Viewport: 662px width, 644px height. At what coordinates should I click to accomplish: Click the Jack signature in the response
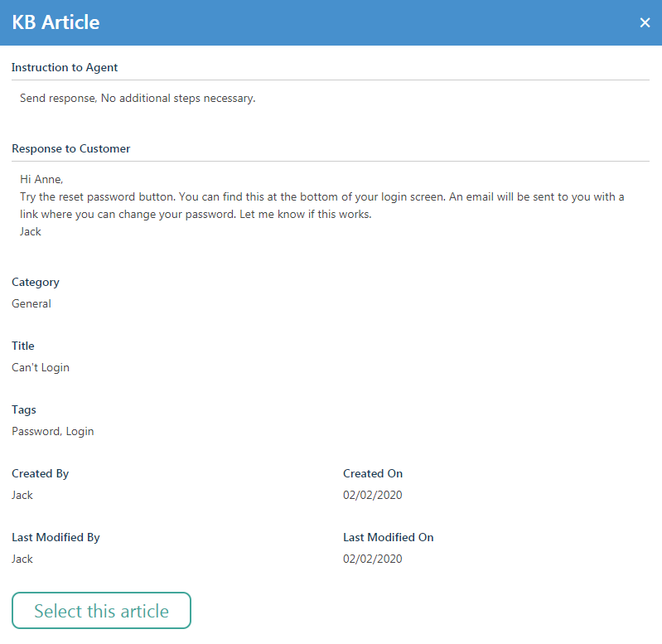31,232
